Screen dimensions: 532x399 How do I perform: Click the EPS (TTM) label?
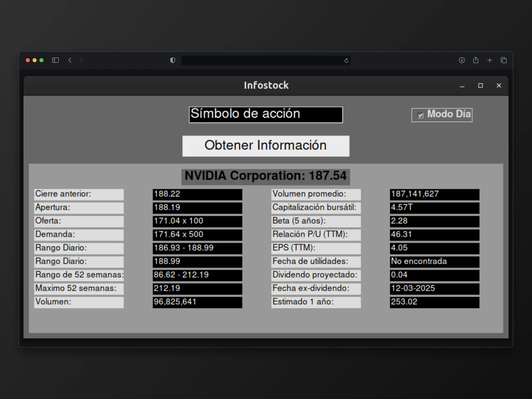(316, 249)
